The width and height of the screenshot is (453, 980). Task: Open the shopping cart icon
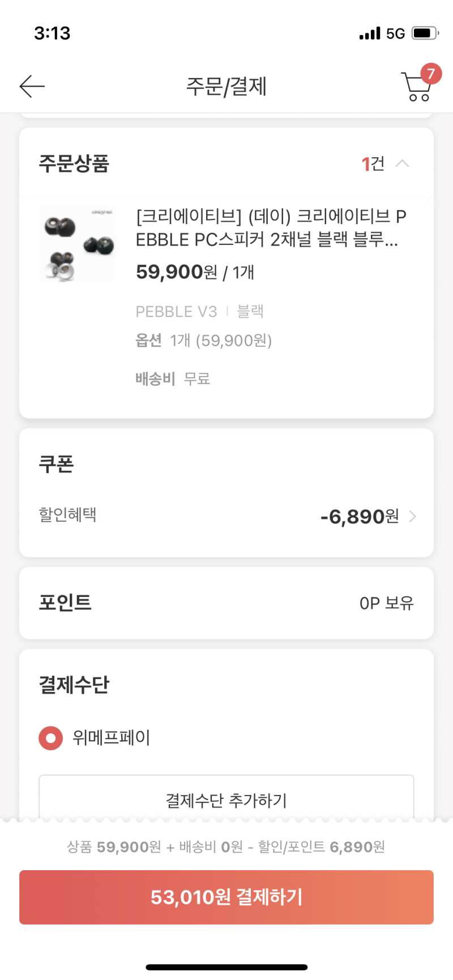coord(417,87)
